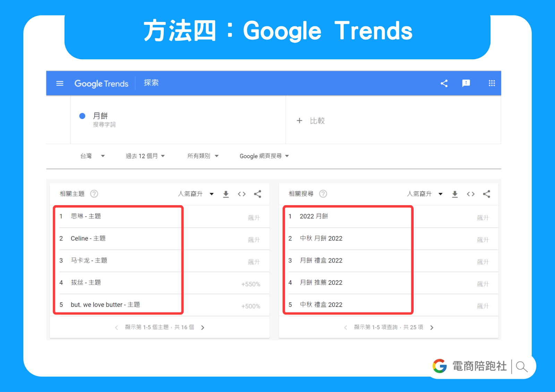The width and height of the screenshot is (555, 392).
Task: Open the feedback icon in the header
Action: click(466, 83)
